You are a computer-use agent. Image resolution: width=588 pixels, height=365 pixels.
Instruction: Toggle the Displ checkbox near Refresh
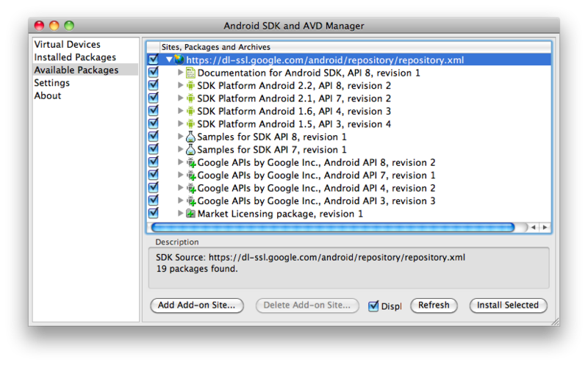point(373,306)
